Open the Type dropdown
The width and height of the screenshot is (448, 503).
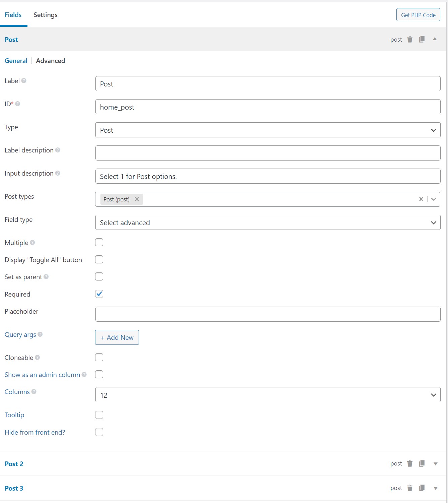pyautogui.click(x=268, y=130)
